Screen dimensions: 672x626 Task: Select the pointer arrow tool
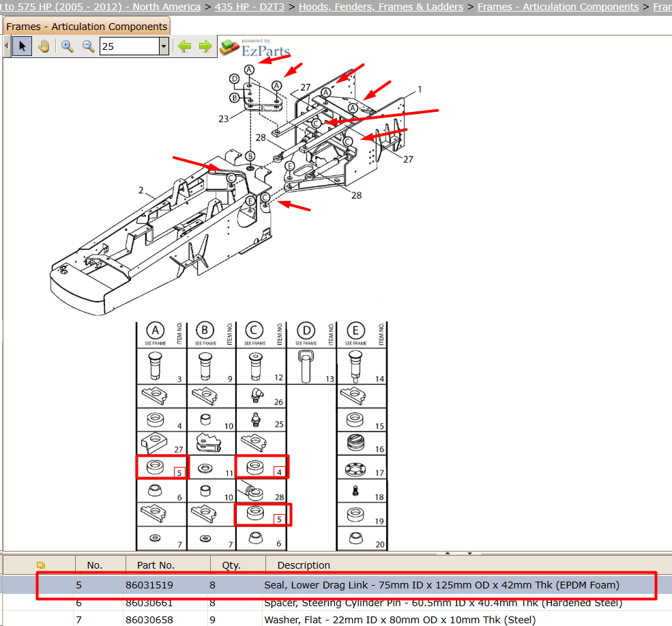click(x=23, y=46)
